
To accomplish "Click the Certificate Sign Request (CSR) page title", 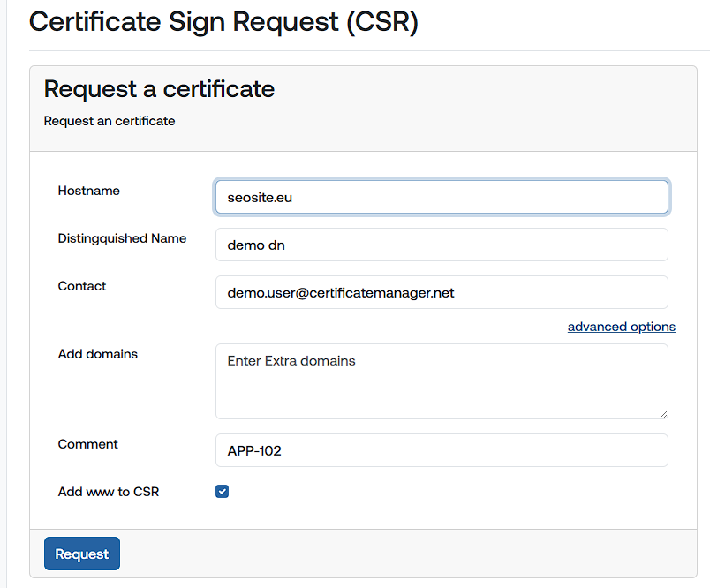I will [223, 22].
